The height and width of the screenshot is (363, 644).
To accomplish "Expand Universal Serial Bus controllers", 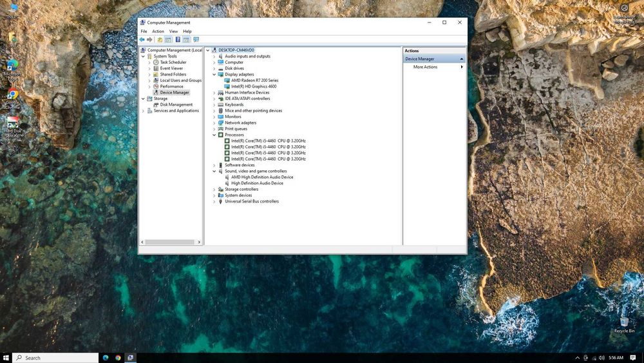I will (x=214, y=201).
